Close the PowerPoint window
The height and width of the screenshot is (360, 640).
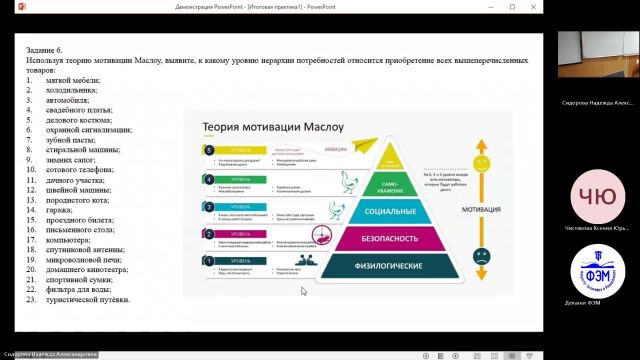533,7
